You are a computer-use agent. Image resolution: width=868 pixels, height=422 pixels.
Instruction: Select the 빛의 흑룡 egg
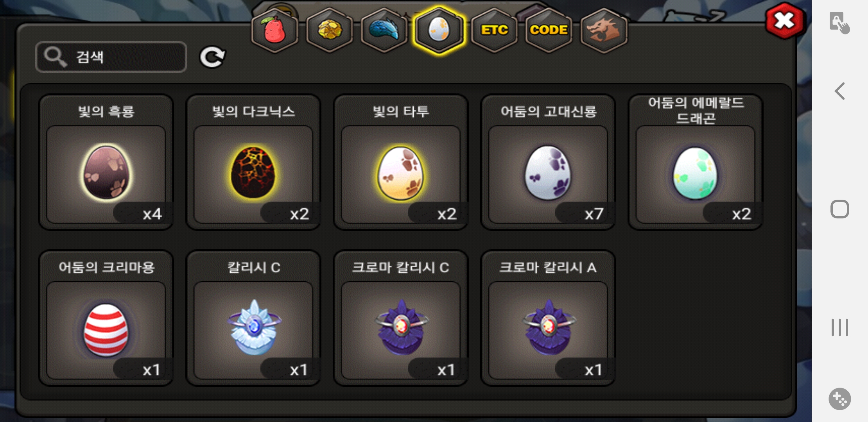click(106, 163)
